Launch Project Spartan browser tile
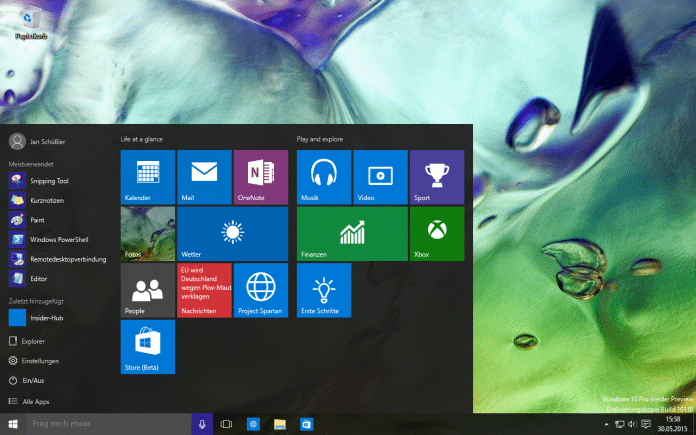 click(x=260, y=290)
